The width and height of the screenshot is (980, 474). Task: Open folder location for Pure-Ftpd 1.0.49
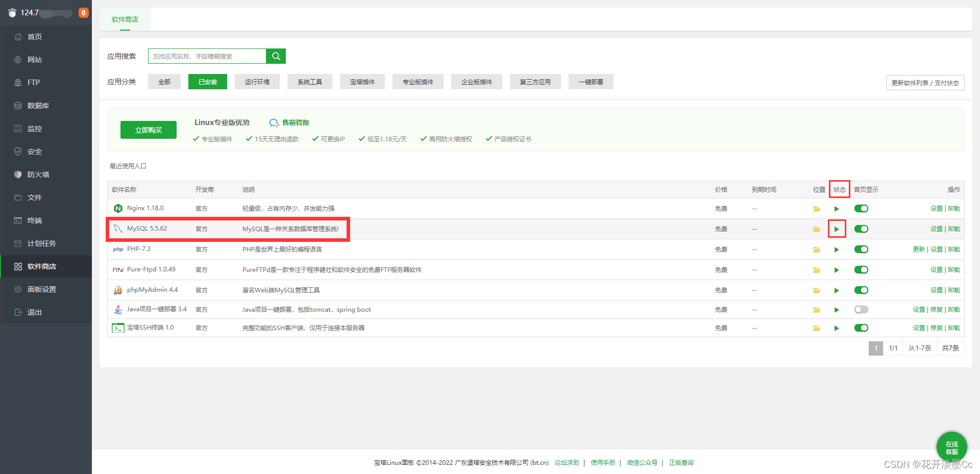(817, 270)
